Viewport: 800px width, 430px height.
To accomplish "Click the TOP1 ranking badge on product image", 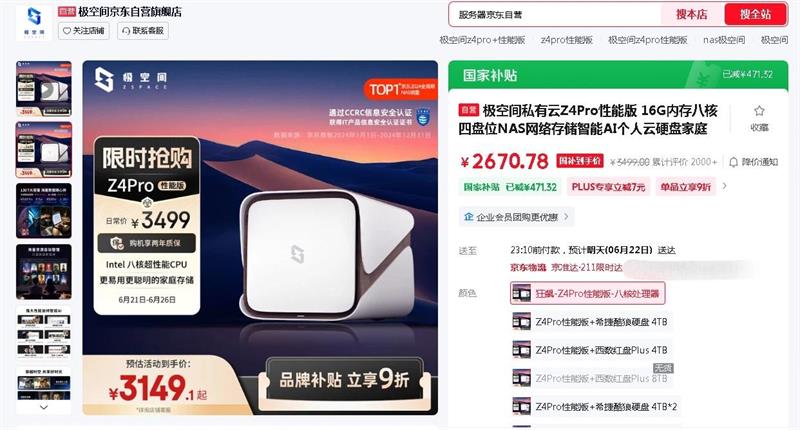I will pyautogui.click(x=402, y=89).
